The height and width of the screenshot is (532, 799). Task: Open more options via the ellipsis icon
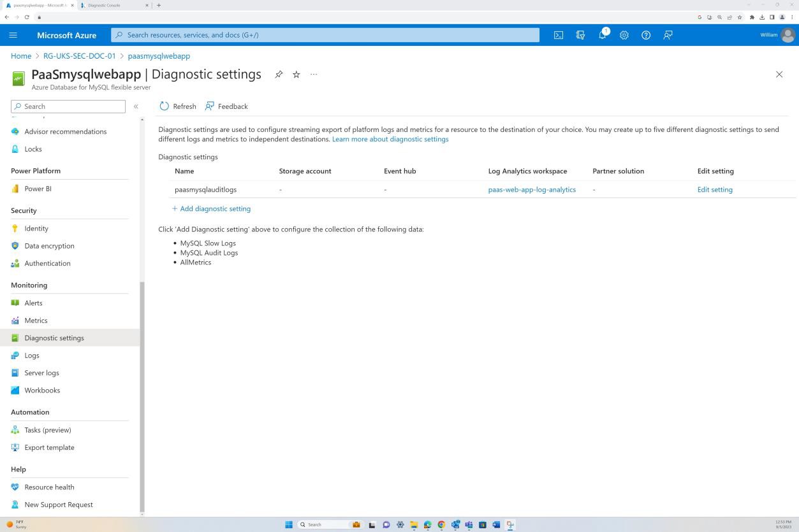(x=313, y=75)
